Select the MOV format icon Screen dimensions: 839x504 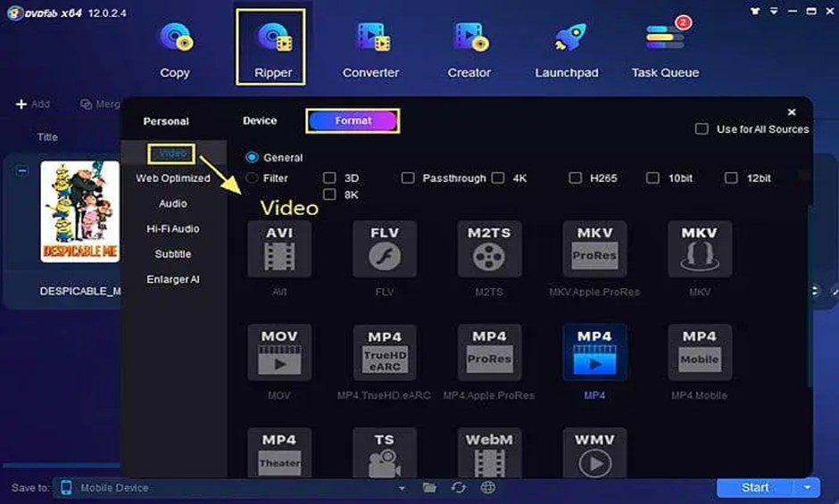point(279,352)
